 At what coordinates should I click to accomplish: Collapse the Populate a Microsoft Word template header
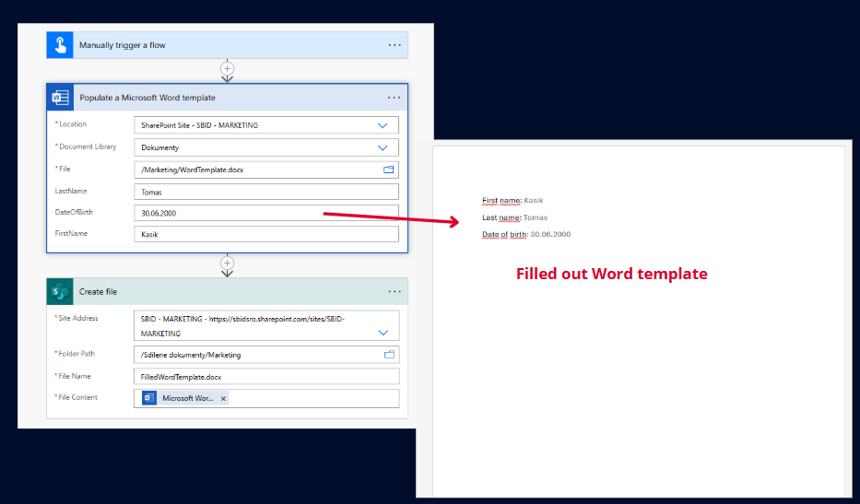[x=227, y=98]
